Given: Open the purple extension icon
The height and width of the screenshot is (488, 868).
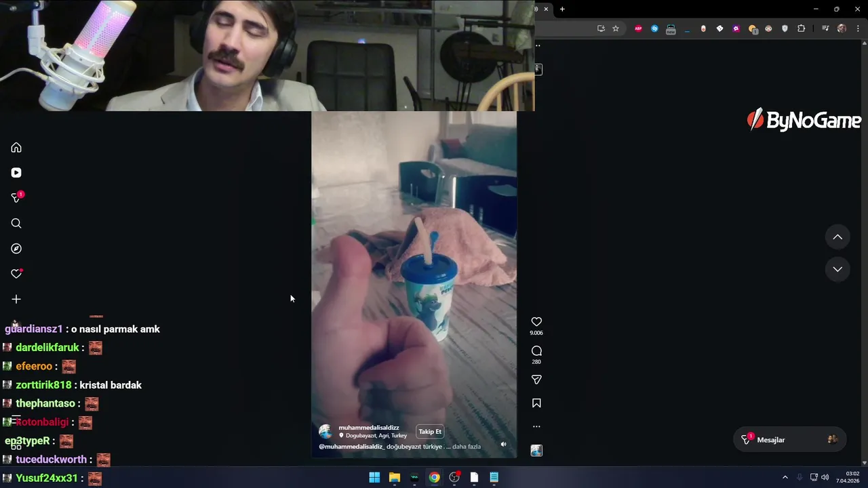Looking at the screenshot, I should (x=736, y=28).
